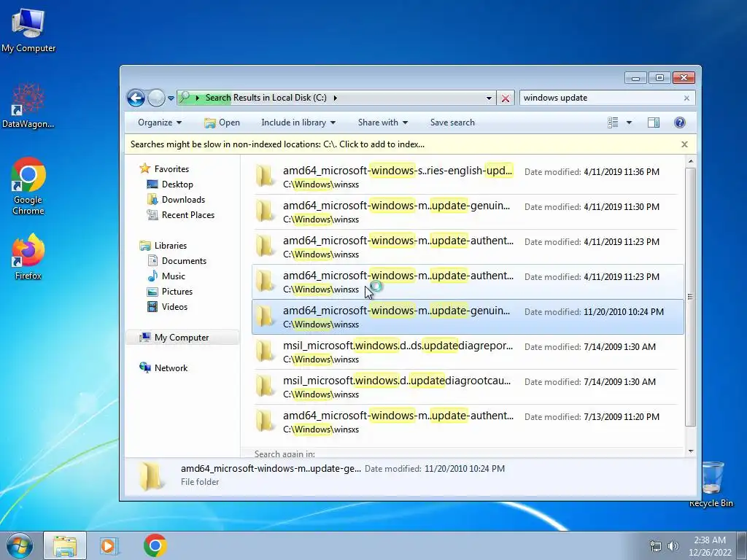Launch Windows Media Player from taskbar
Screen dimensions: 747x560
click(109, 545)
